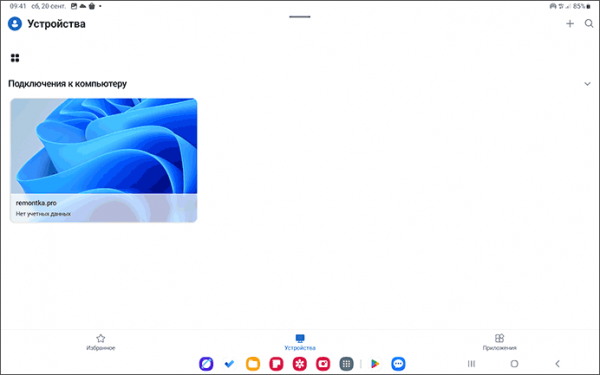The image size is (600, 375).
Task: Switch to the Избранное tab
Action: (101, 342)
